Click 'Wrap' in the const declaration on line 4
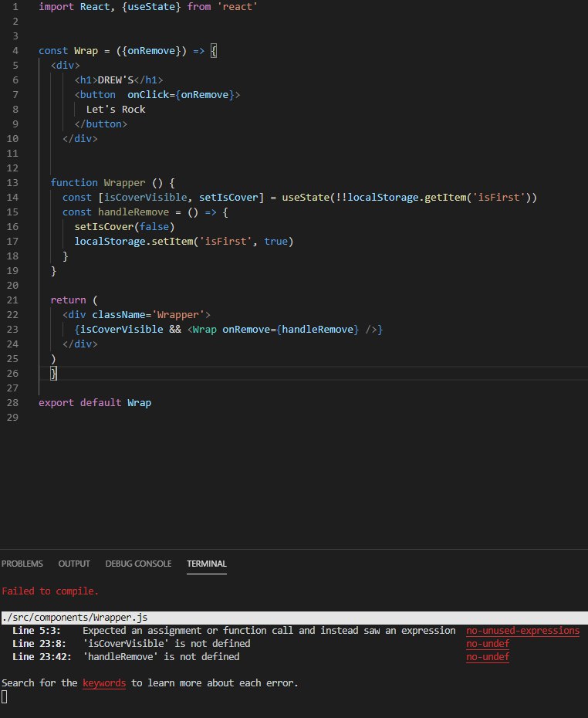 (86, 51)
